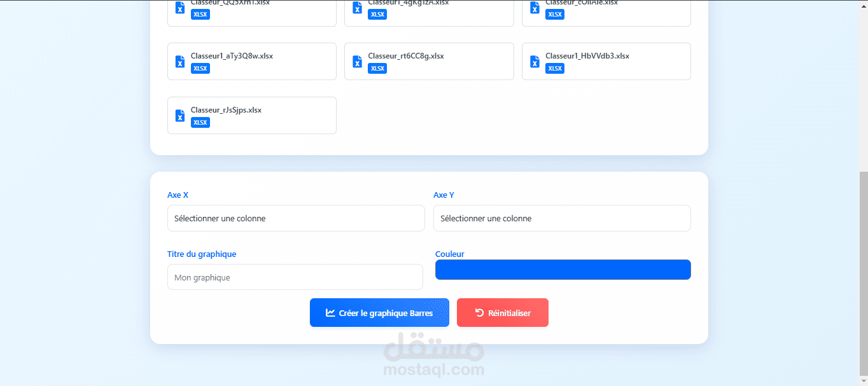Open the blue Couleur color picker
The height and width of the screenshot is (386, 868).
(563, 270)
